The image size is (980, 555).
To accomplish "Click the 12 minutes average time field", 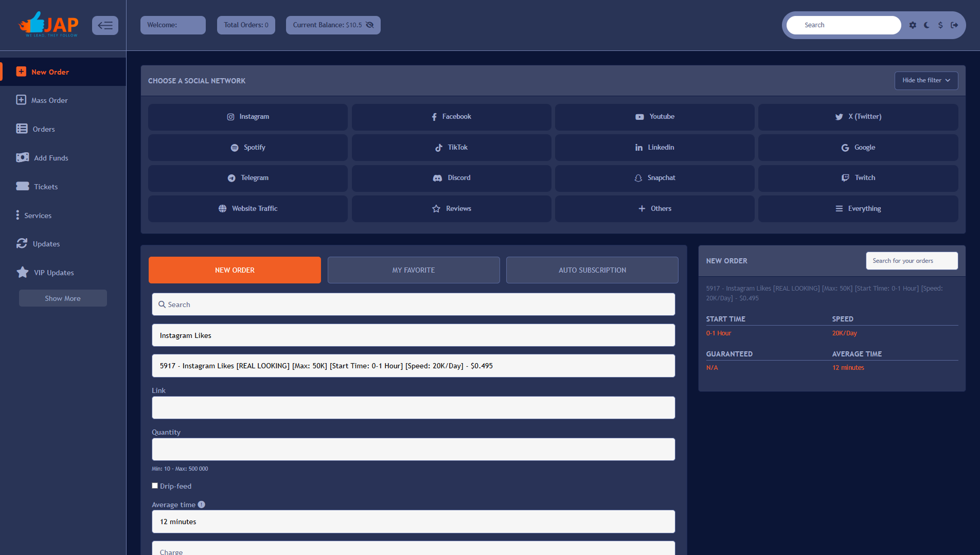I will click(413, 522).
